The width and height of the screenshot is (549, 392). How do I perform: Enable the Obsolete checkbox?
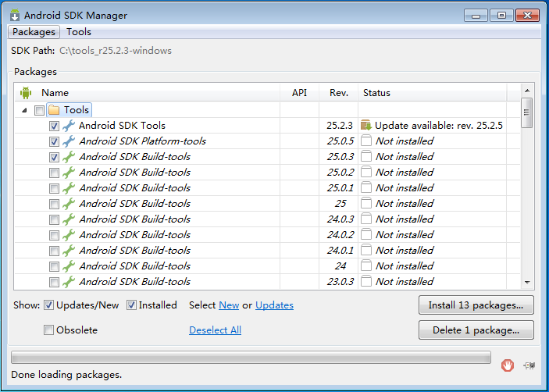point(49,330)
